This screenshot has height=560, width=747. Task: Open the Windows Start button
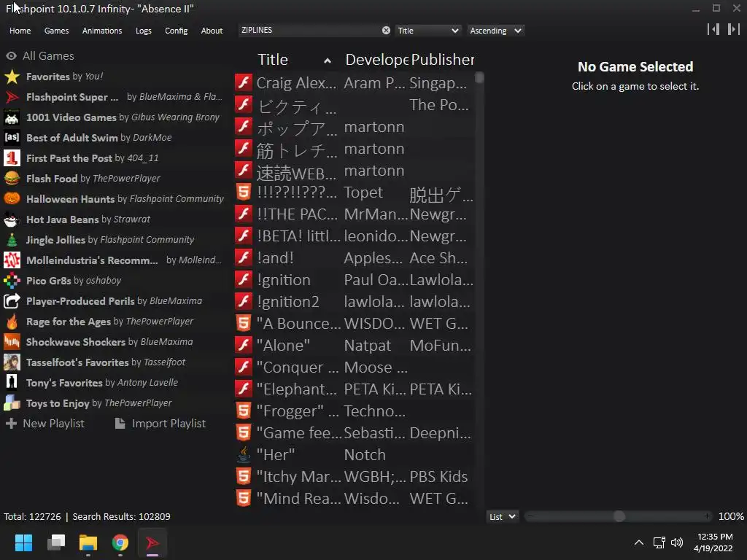[x=23, y=542]
